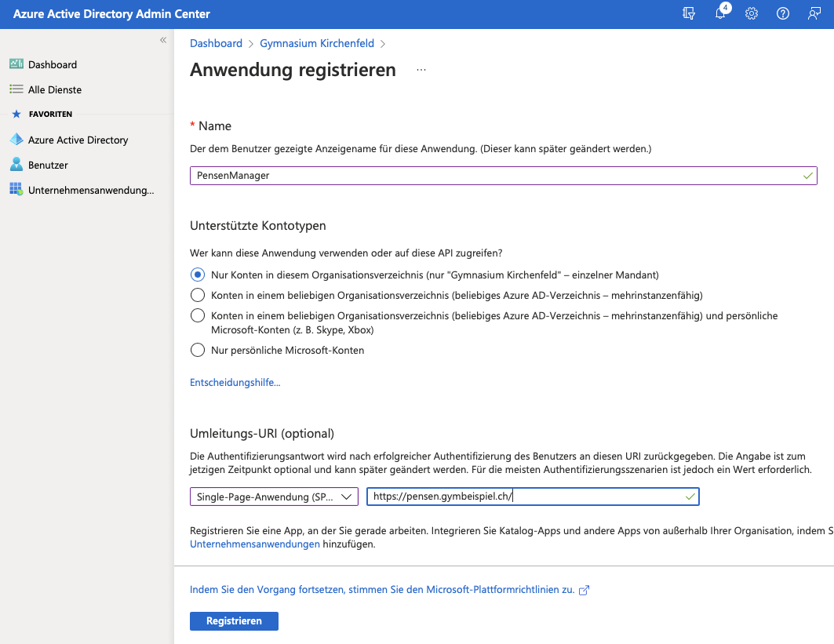Open the ellipsis menu beside Anwendung registrieren
Viewport: 834px width, 644px height.
click(x=421, y=70)
